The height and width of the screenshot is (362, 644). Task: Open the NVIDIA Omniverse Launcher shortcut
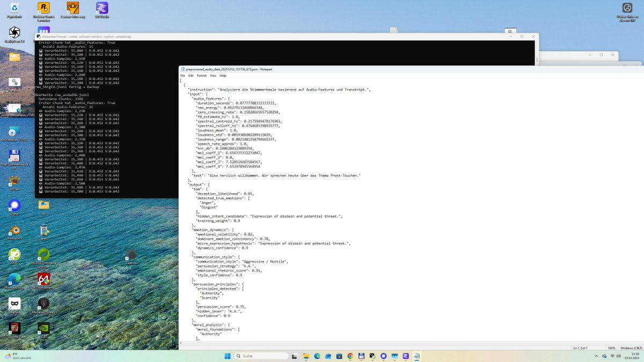(x=44, y=257)
